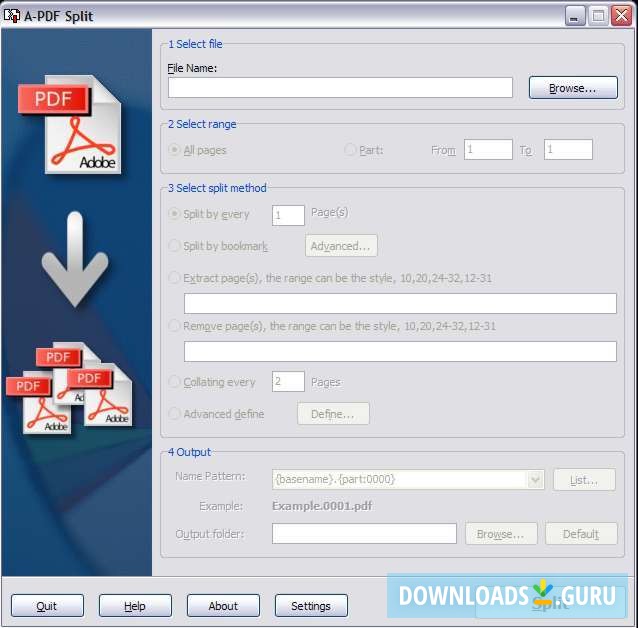
Task: Close the A-PDF Split window
Action: coord(621,16)
